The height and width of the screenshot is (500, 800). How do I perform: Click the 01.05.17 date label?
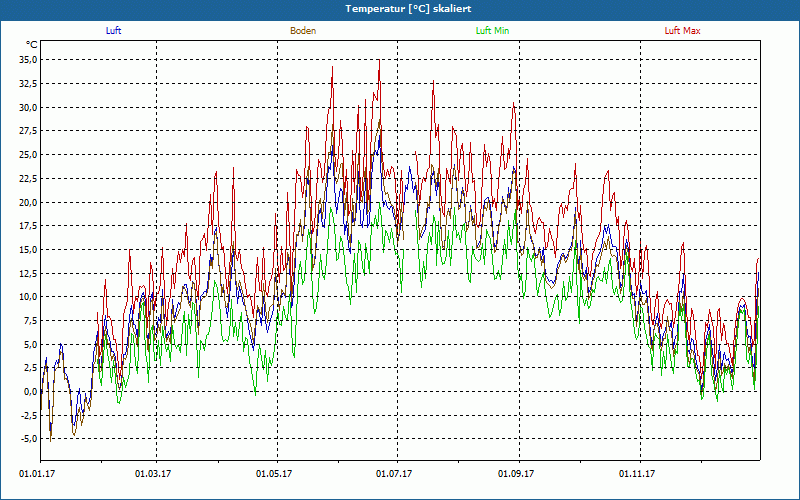point(274,474)
